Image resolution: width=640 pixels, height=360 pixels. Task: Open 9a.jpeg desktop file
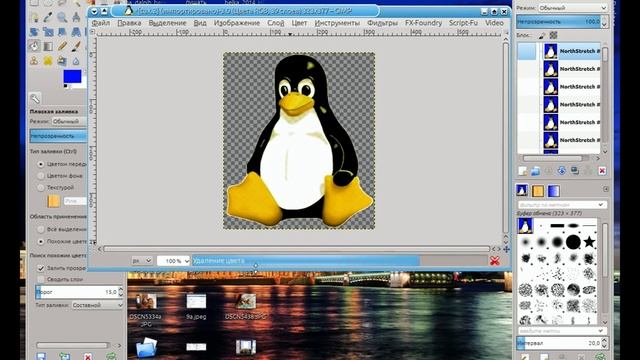(x=196, y=307)
